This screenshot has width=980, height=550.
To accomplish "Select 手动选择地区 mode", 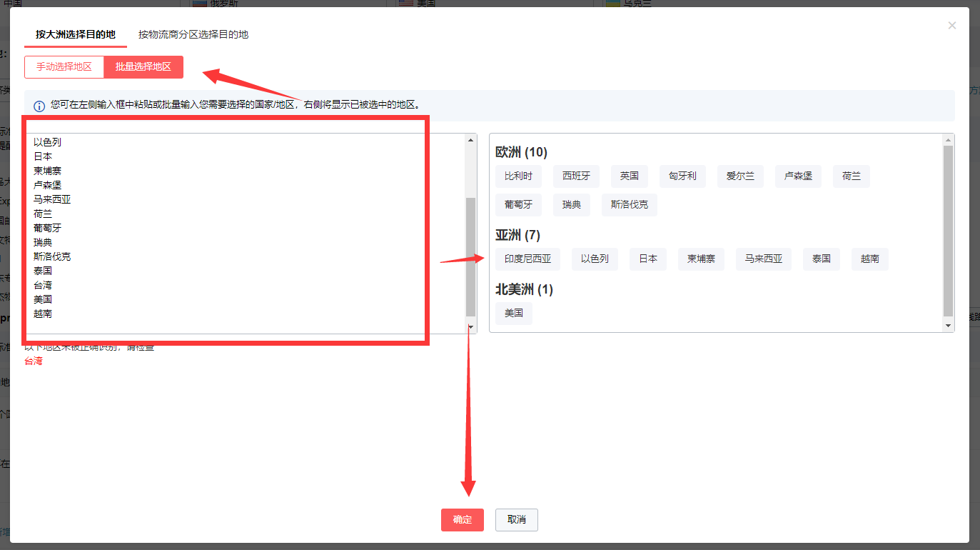I will 64,67.
